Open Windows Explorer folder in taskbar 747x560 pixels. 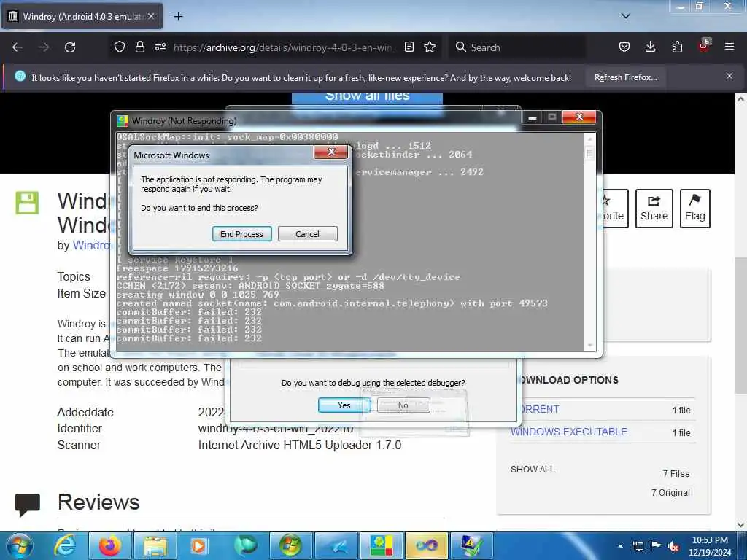coord(155,545)
